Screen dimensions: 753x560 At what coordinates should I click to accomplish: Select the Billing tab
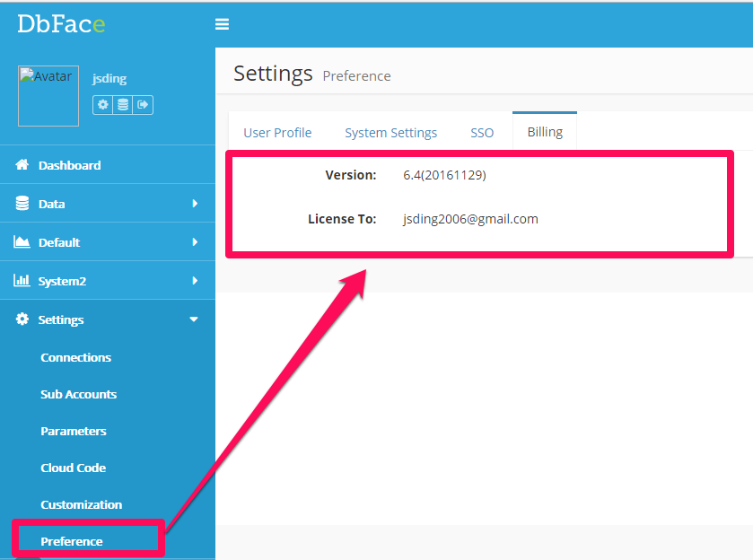[545, 132]
